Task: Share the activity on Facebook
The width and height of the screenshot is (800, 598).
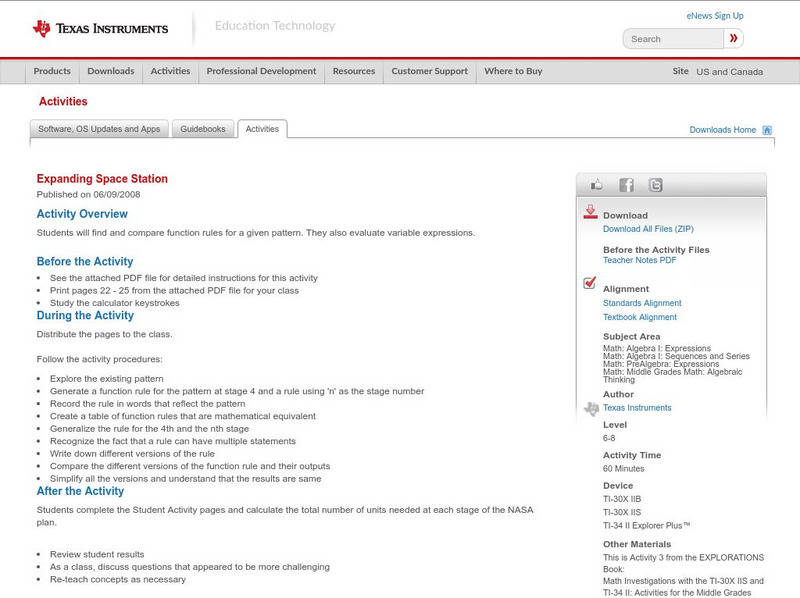Action: (x=626, y=185)
